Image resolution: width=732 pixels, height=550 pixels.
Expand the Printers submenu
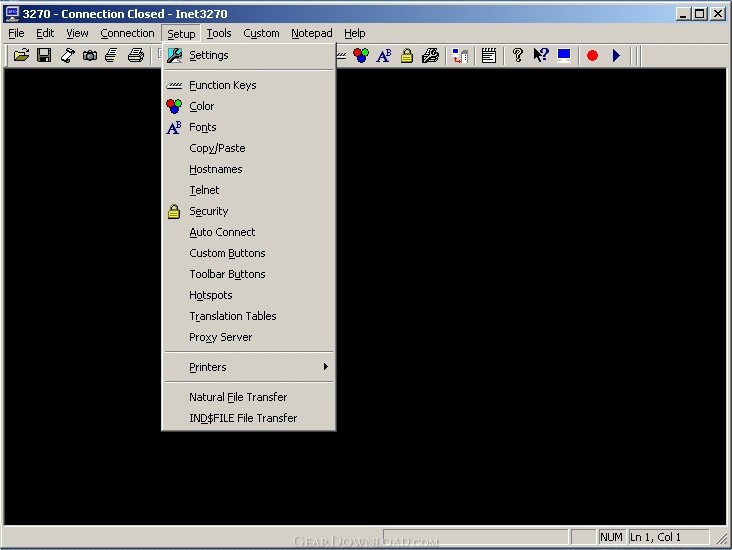[249, 367]
